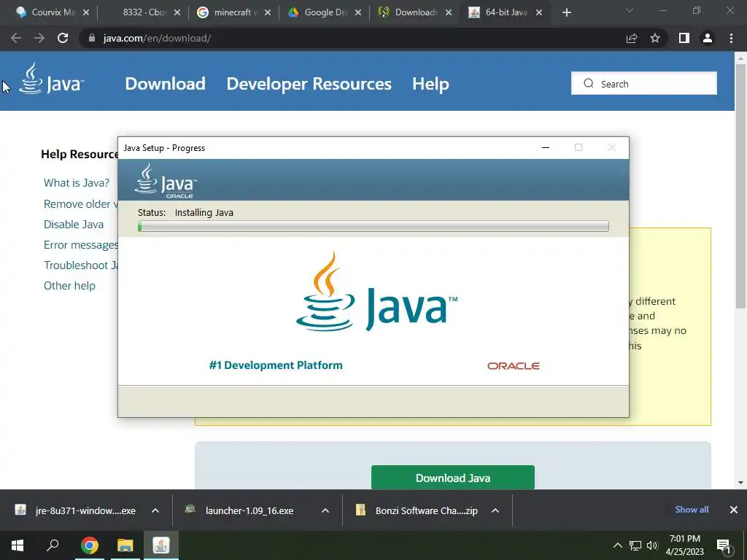Expand options for launcher-1.09_16.exe download
The height and width of the screenshot is (560, 747).
(x=325, y=510)
